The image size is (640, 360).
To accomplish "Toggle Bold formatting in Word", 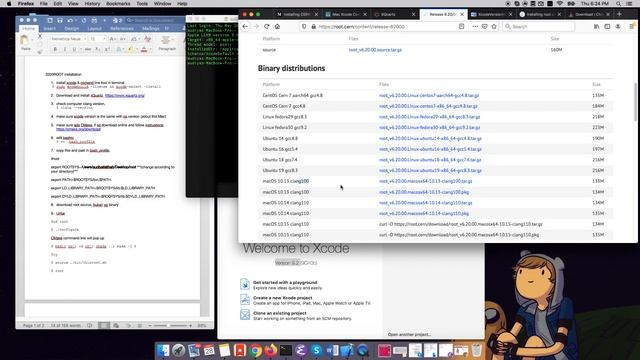I will tap(55, 49).
